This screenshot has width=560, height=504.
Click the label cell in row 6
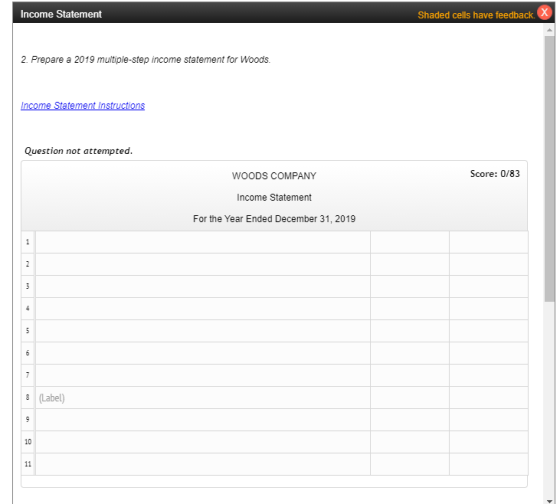click(203, 353)
